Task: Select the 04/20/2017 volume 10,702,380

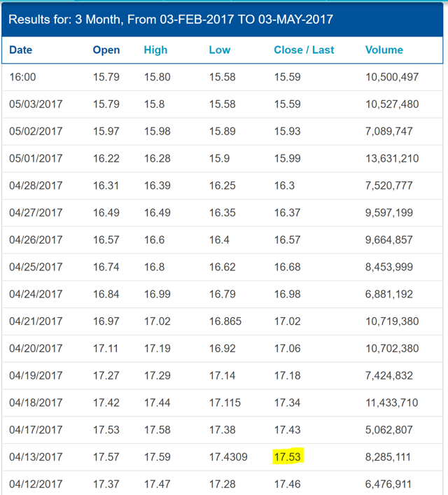Action: pyautogui.click(x=392, y=349)
